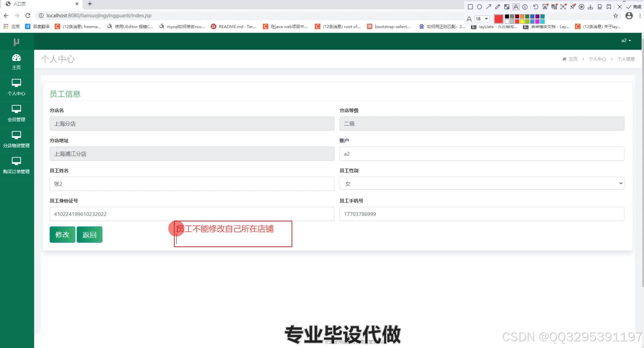Go forward in browser history
Screen dimensions: 644x348
(x=17, y=15)
